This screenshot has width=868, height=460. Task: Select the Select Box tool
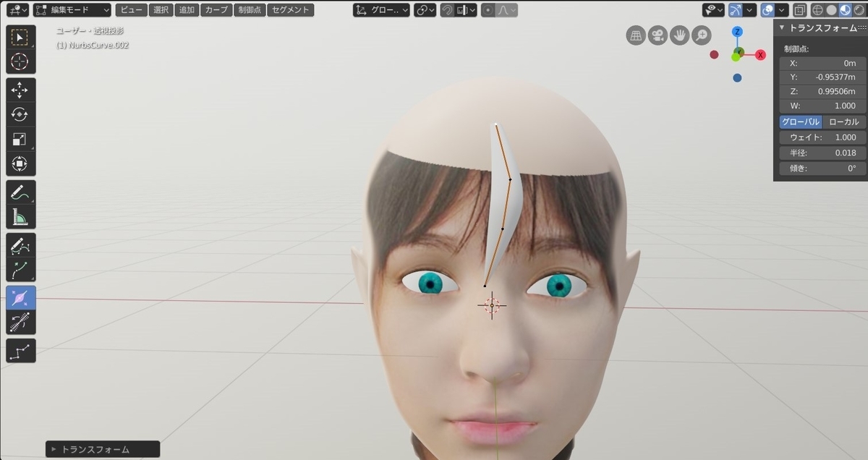tap(20, 38)
